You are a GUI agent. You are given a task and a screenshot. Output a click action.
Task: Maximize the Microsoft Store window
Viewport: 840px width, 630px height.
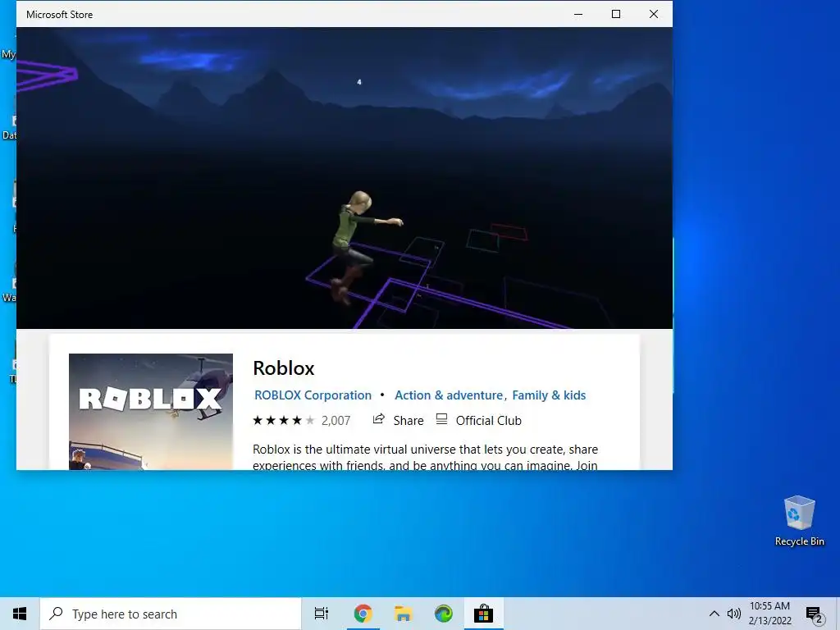point(616,15)
